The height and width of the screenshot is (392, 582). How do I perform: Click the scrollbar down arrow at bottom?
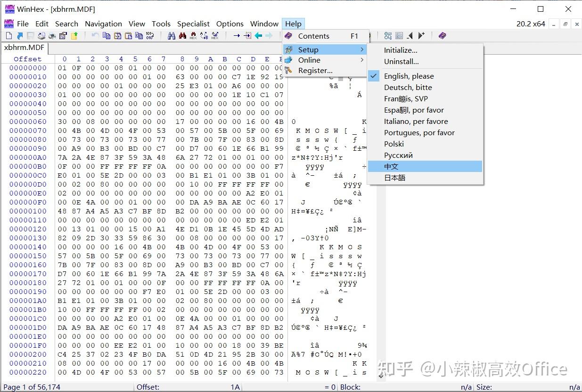click(381, 376)
